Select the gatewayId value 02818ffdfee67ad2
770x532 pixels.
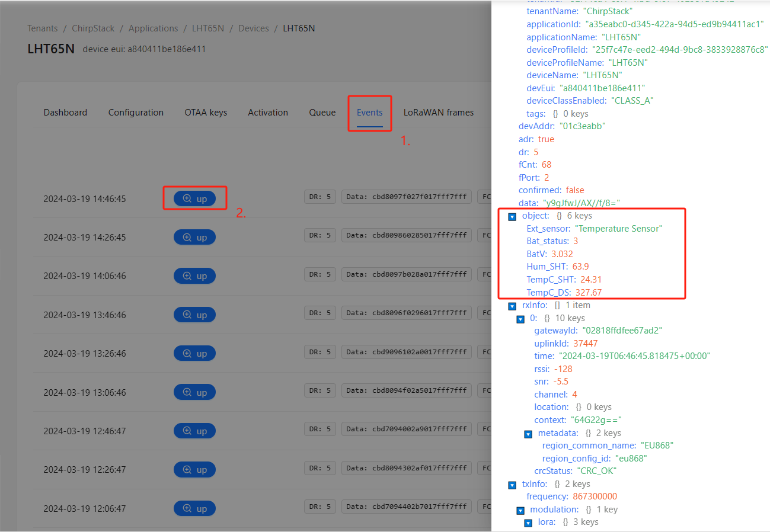pyautogui.click(x=622, y=331)
